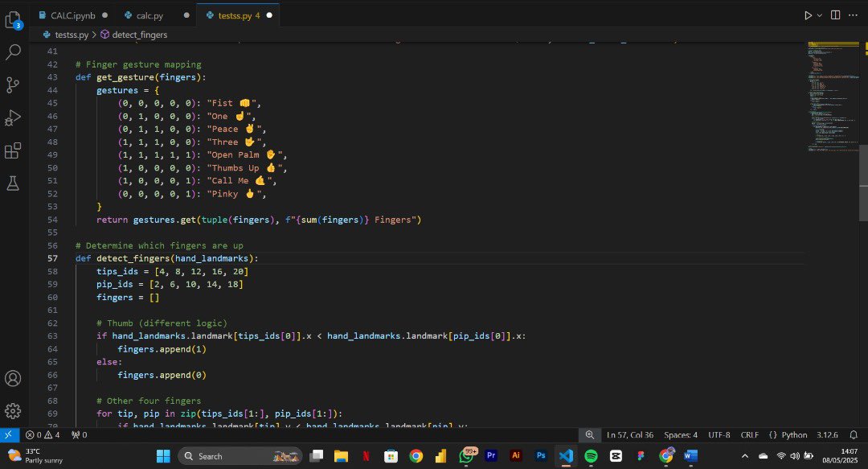Open the clock and date 08/05/2025
The height and width of the screenshot is (469, 868).
[x=840, y=455]
